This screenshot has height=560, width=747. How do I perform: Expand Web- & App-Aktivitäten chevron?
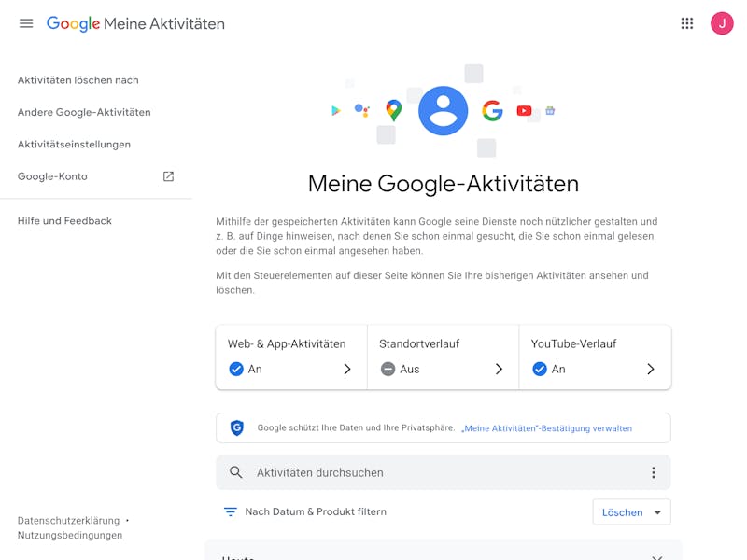click(347, 369)
